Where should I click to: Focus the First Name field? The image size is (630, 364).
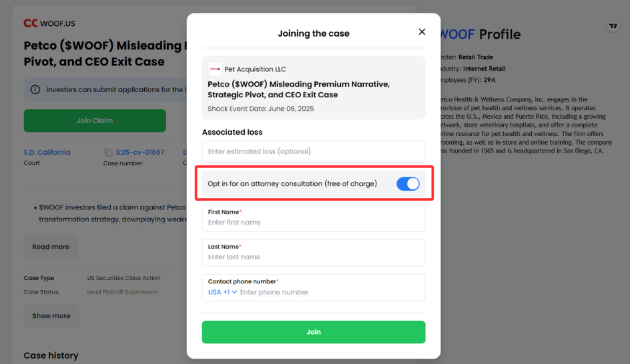(x=314, y=218)
